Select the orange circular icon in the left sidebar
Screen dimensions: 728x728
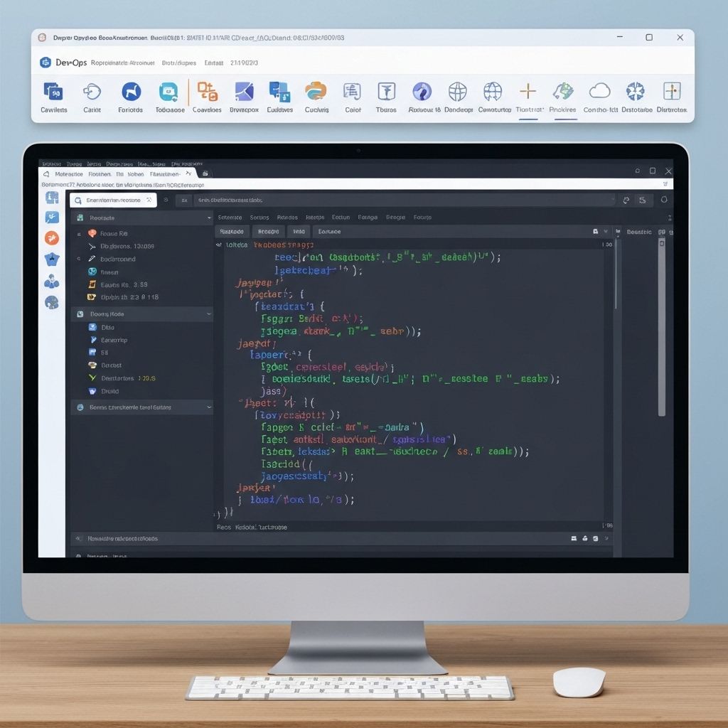52,238
